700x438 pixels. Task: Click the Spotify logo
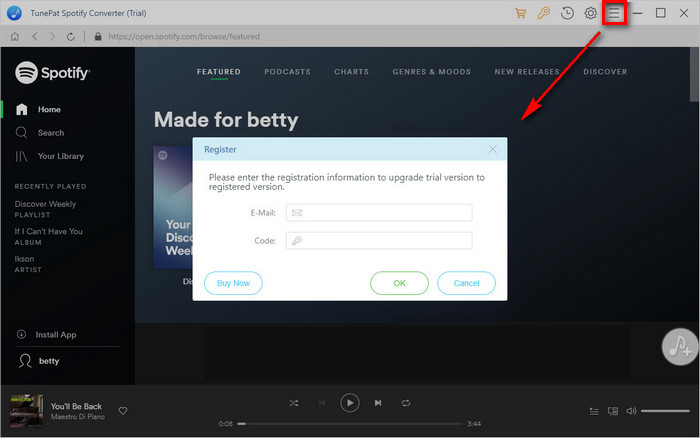pyautogui.click(x=52, y=72)
